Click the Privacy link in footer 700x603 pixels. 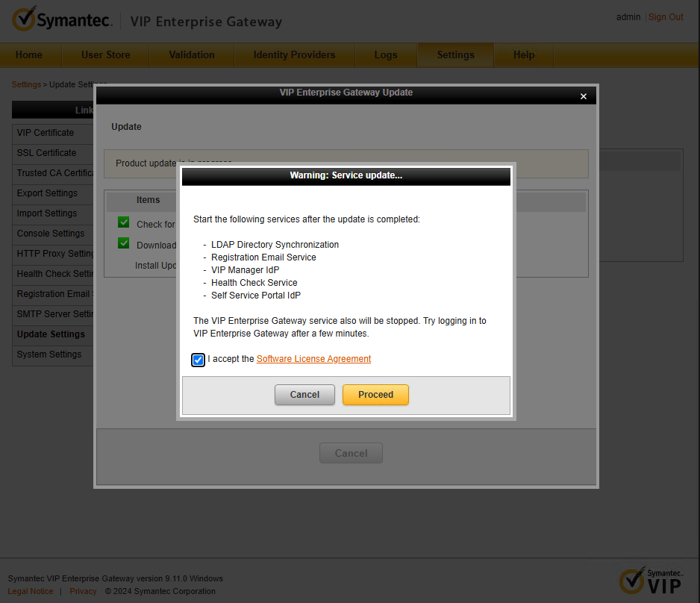click(83, 591)
